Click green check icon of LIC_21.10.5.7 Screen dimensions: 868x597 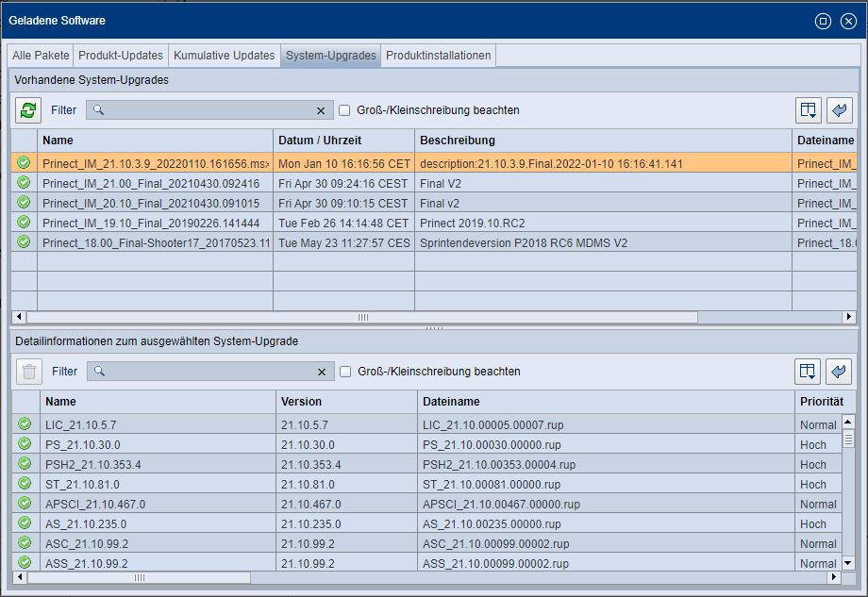click(25, 423)
